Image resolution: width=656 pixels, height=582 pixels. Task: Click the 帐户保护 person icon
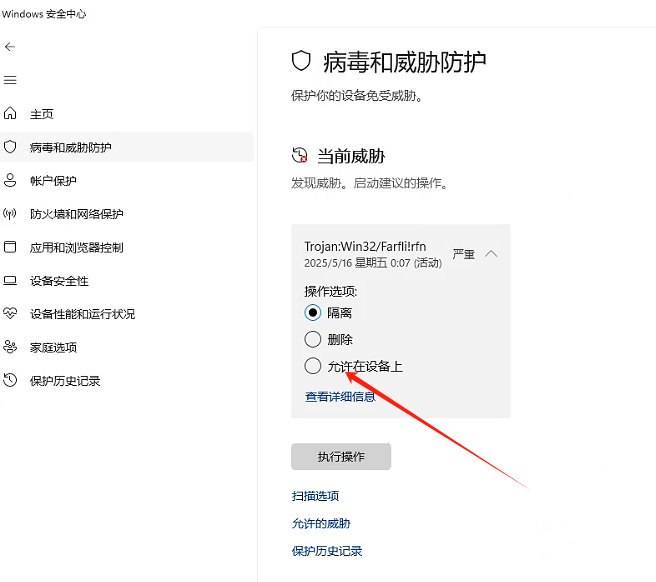click(x=10, y=180)
